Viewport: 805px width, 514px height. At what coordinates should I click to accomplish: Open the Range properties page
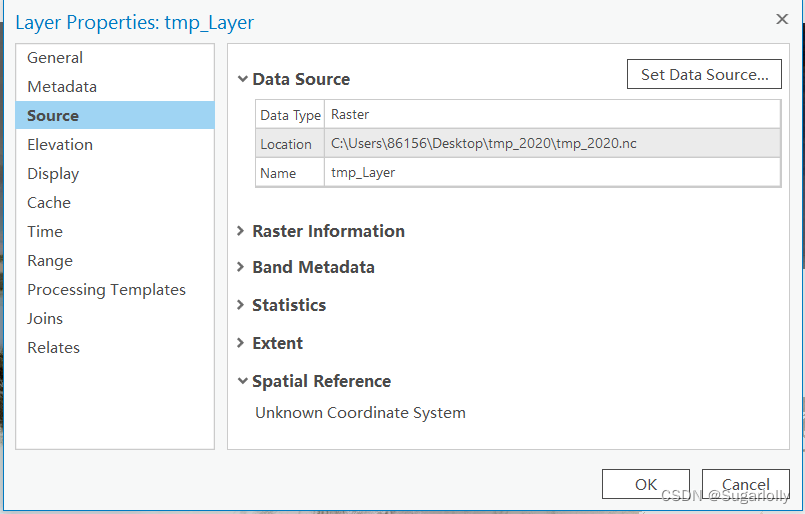click(x=115, y=260)
